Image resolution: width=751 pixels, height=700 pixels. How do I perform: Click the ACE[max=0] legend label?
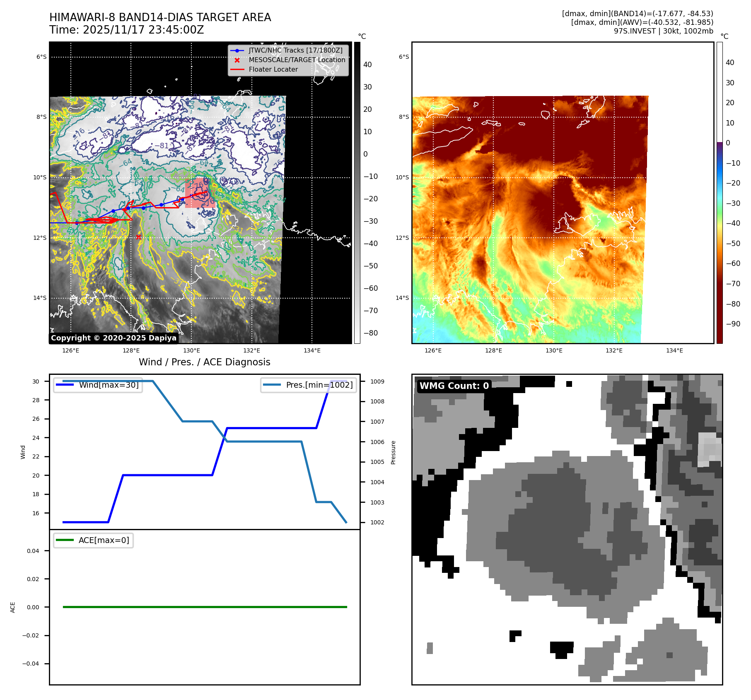coord(104,540)
